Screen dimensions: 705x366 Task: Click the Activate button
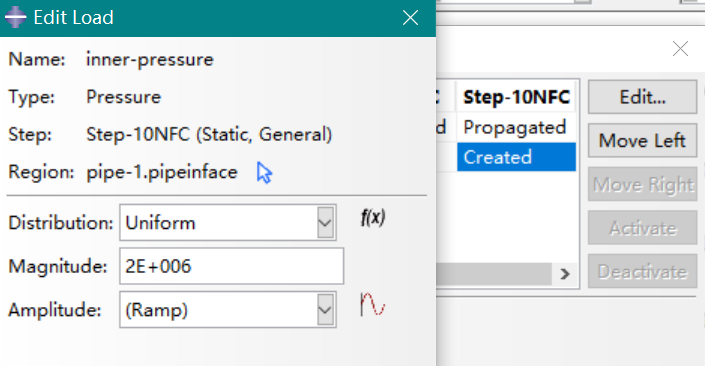coord(643,228)
